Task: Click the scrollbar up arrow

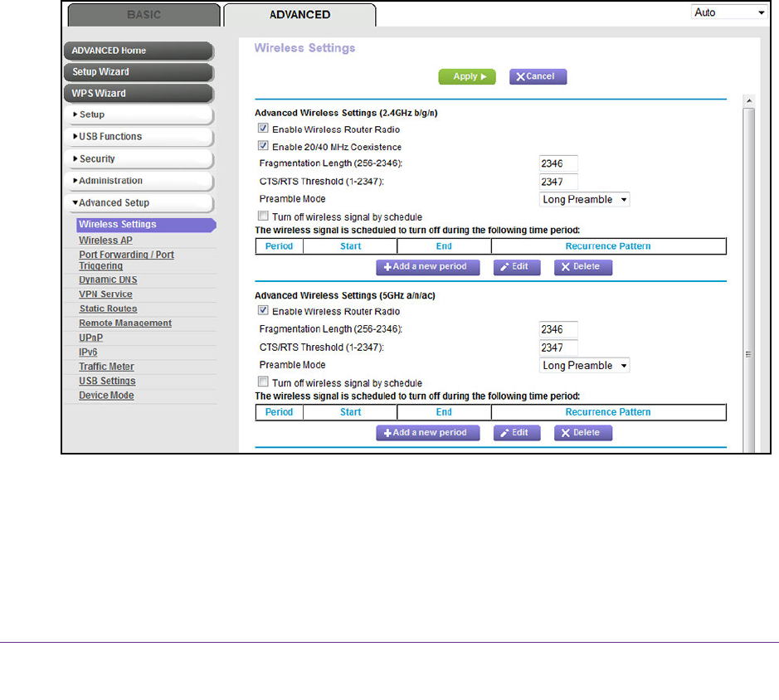Action: pos(749,101)
